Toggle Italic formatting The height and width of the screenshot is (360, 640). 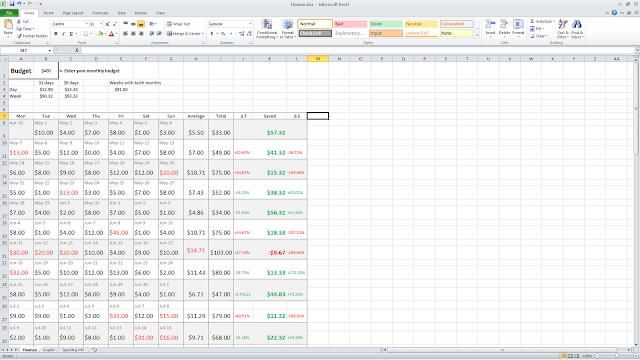click(x=63, y=33)
